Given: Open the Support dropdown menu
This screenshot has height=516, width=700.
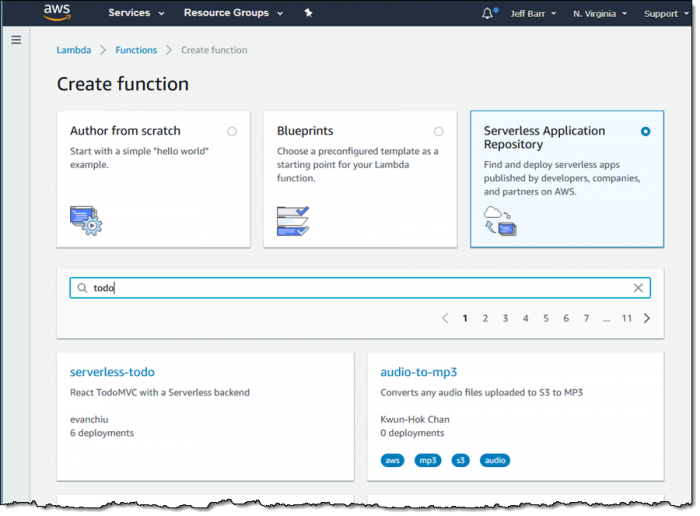Looking at the screenshot, I should coord(666,14).
